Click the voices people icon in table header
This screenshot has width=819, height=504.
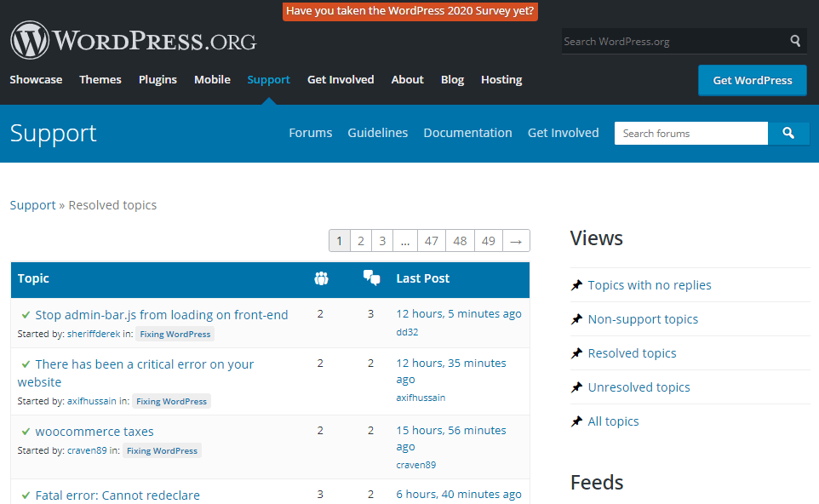tap(321, 278)
